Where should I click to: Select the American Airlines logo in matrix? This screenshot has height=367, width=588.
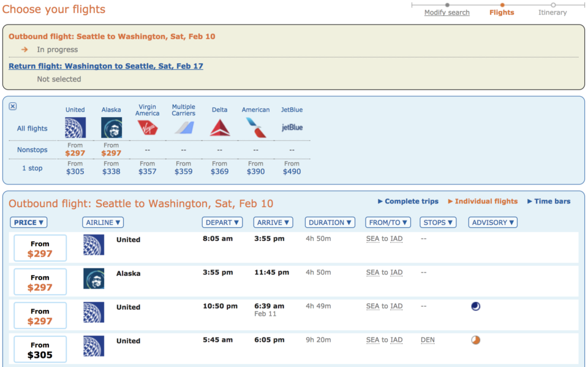tap(256, 127)
